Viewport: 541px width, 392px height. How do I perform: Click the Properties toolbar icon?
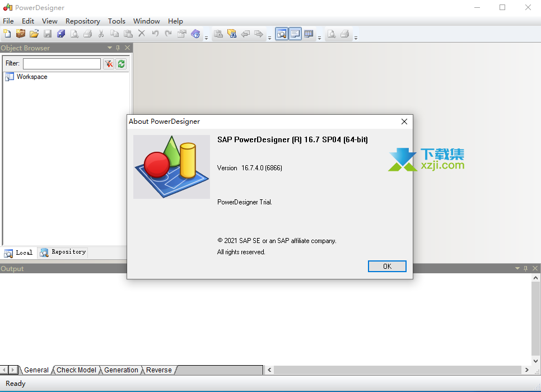point(182,34)
